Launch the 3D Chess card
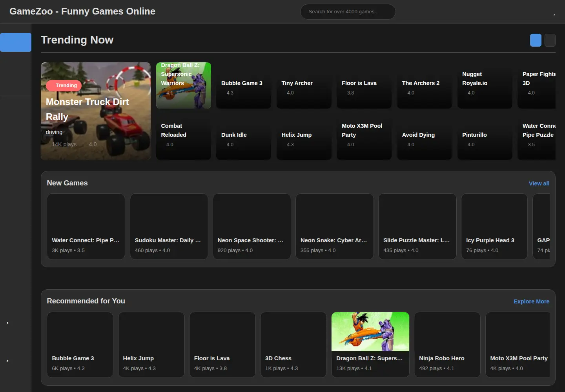This screenshot has width=565, height=392. [x=293, y=345]
